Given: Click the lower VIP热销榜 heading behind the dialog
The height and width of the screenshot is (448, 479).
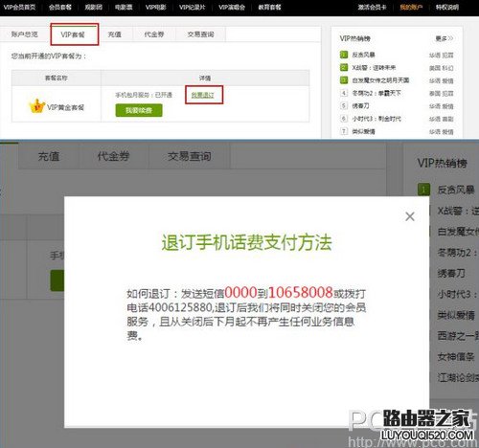Looking at the screenshot, I should (443, 163).
